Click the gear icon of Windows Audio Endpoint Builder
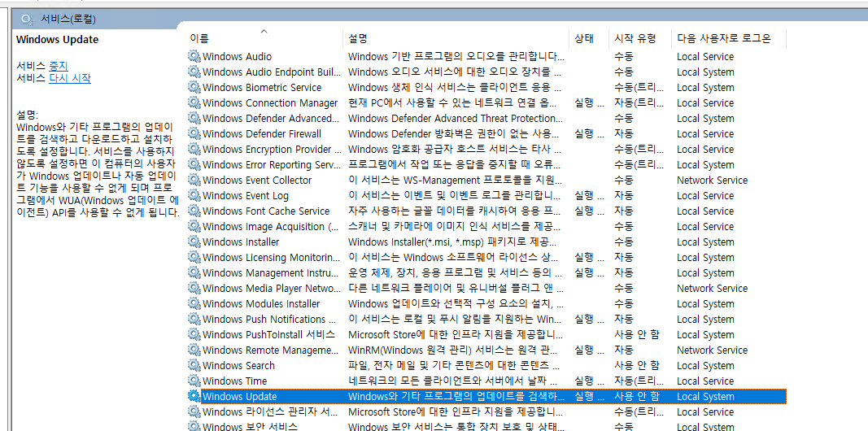This screenshot has width=868, height=431. click(194, 72)
